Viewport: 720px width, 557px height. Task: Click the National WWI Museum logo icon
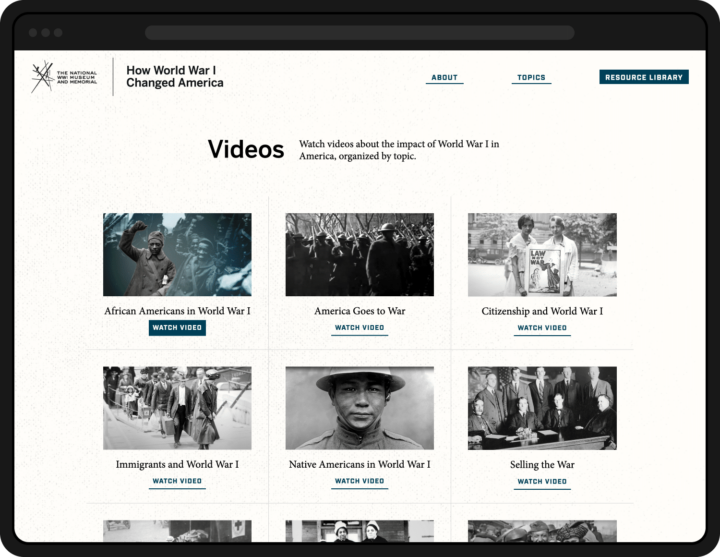pos(43,77)
